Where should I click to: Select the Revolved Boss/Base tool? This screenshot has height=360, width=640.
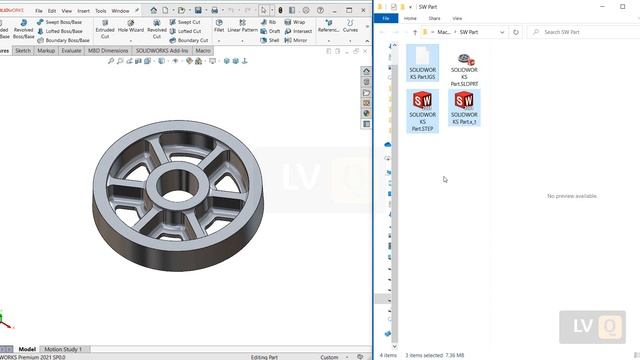coord(24,29)
